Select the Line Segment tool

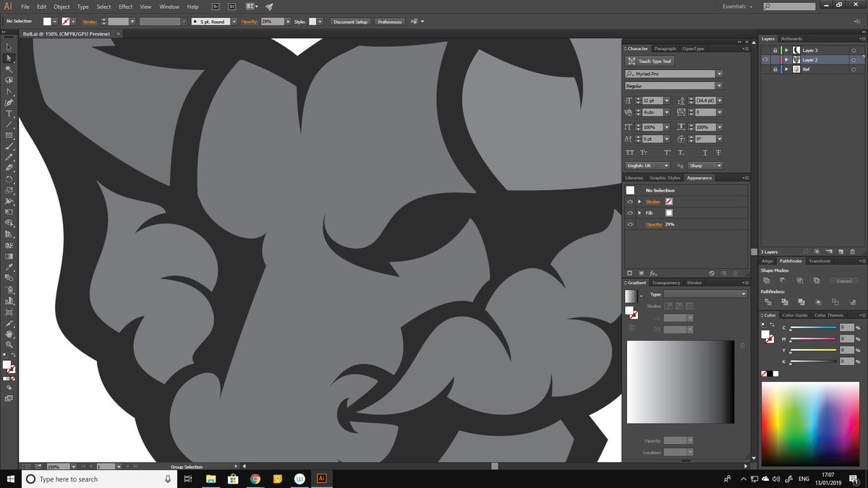pyautogui.click(x=9, y=124)
